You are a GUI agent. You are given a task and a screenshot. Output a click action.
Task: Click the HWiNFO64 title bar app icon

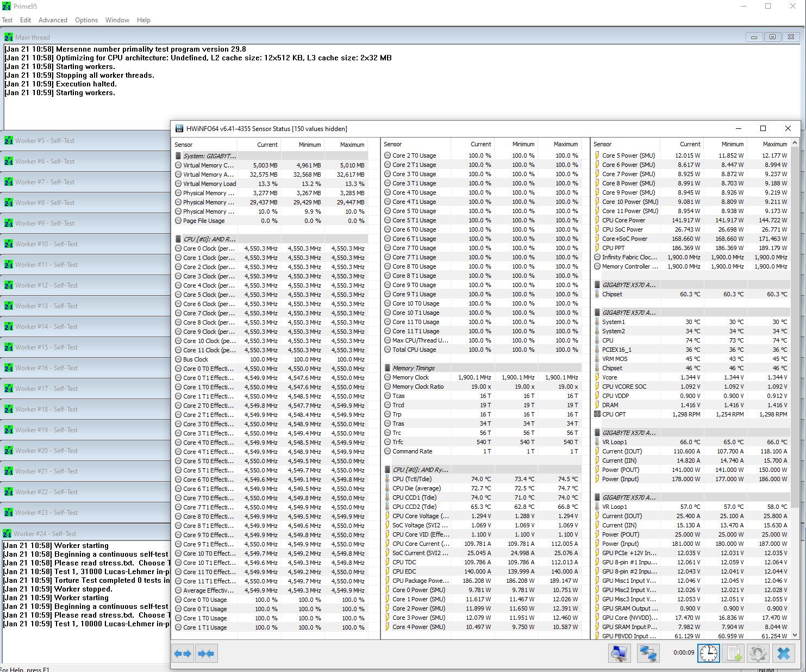pos(179,129)
